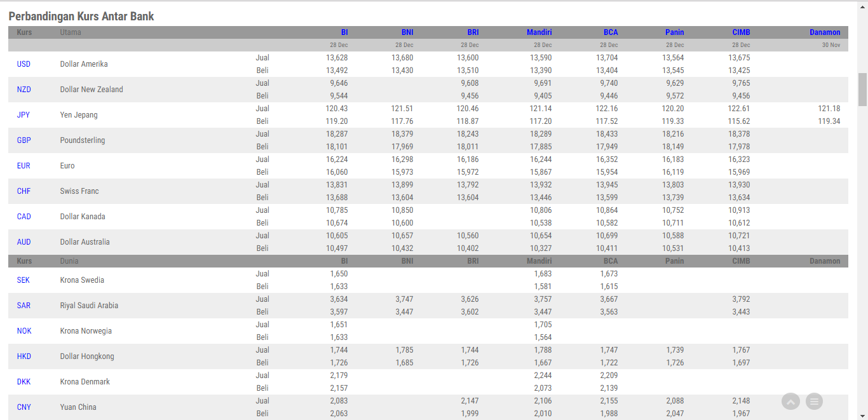This screenshot has height=420, width=868.
Task: Select EUR Mandiri sell rate 16,244
Action: pyautogui.click(x=541, y=159)
